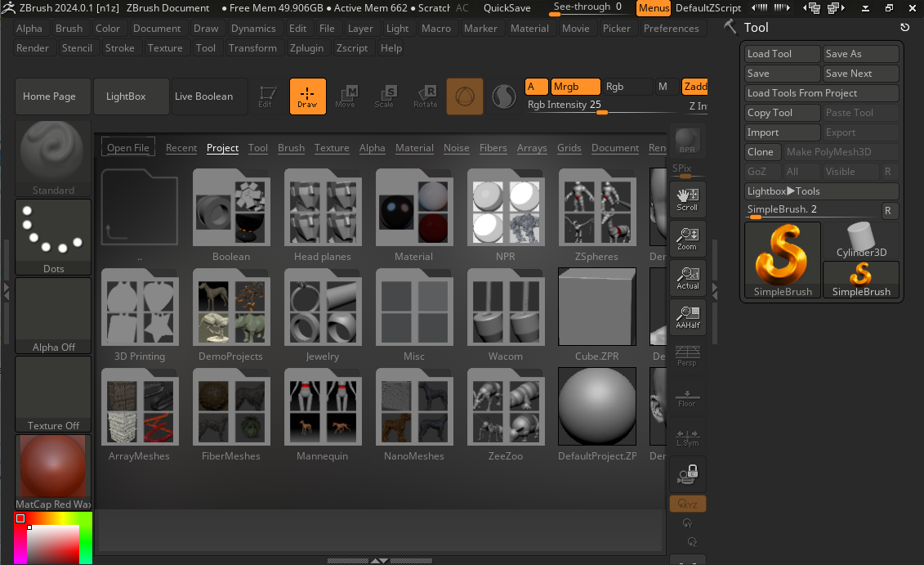Open the Alpha Off selector
924x565 pixels.
(53, 316)
